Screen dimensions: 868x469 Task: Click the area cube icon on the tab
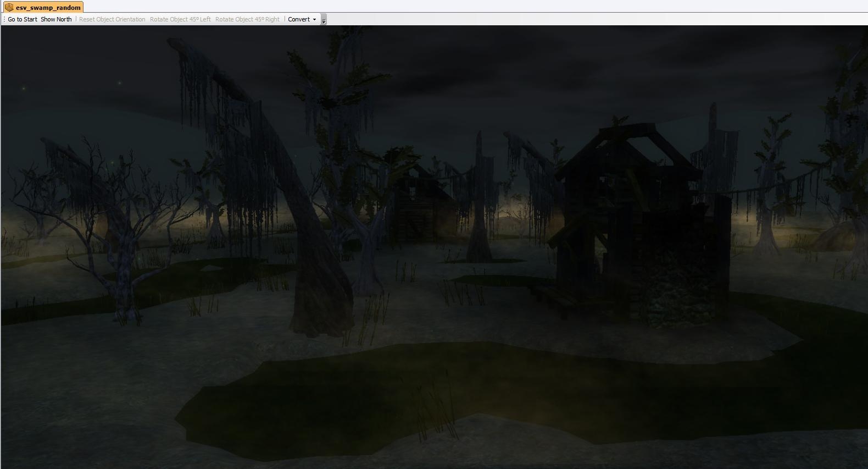click(x=9, y=8)
